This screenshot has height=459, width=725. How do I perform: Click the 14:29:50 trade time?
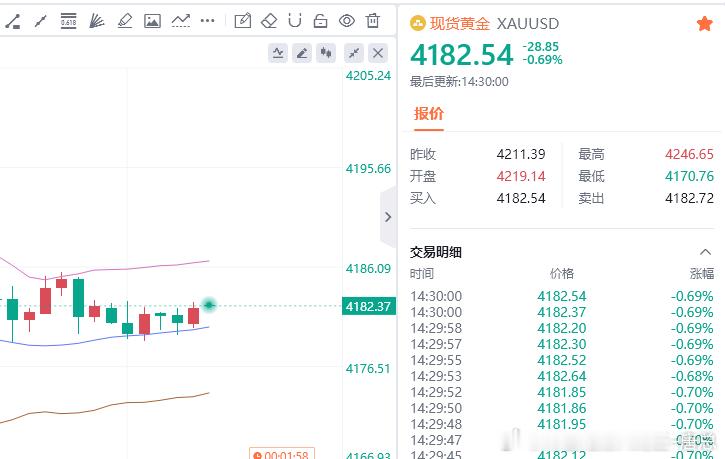(x=436, y=408)
